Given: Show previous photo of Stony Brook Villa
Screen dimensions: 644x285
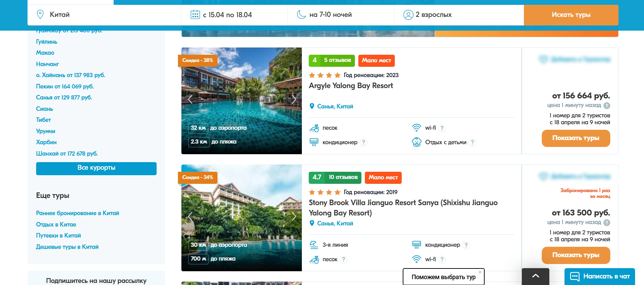Looking at the screenshot, I should (190, 217).
